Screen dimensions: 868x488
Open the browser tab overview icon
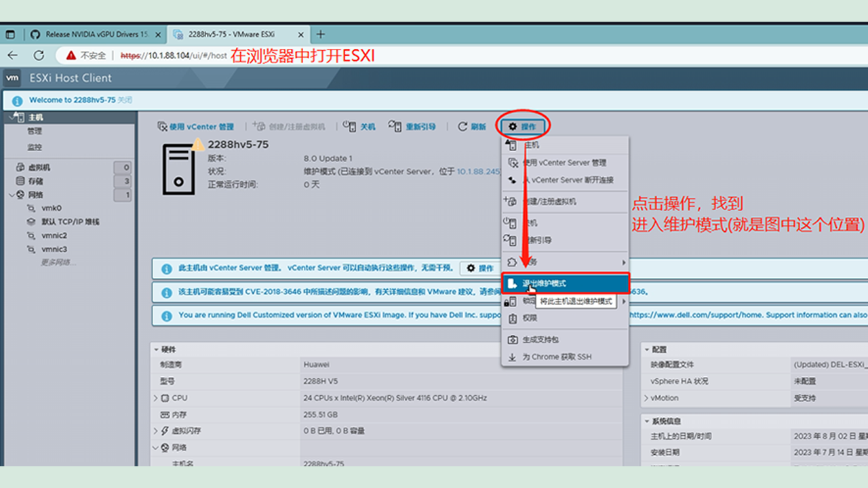(x=10, y=35)
